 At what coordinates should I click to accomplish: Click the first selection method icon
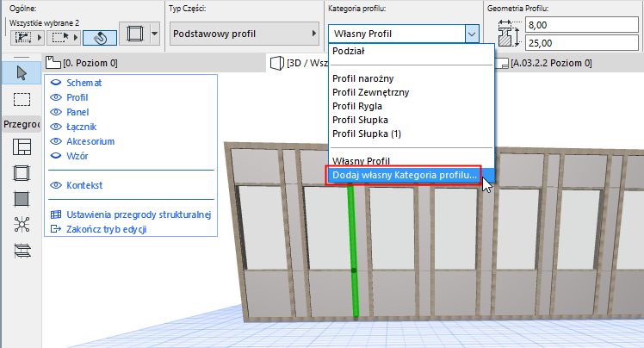pyautogui.click(x=23, y=38)
